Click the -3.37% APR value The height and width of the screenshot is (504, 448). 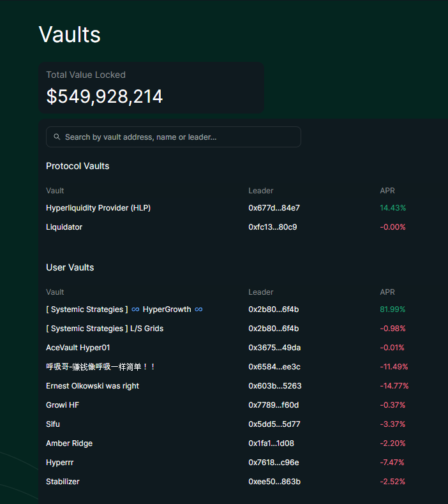[392, 424]
